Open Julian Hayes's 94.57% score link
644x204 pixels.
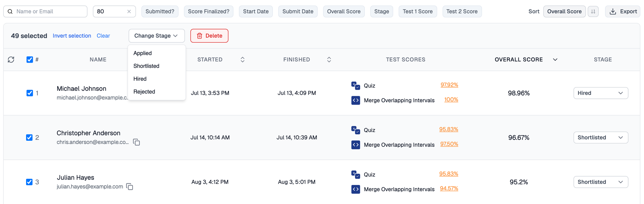tap(449, 189)
